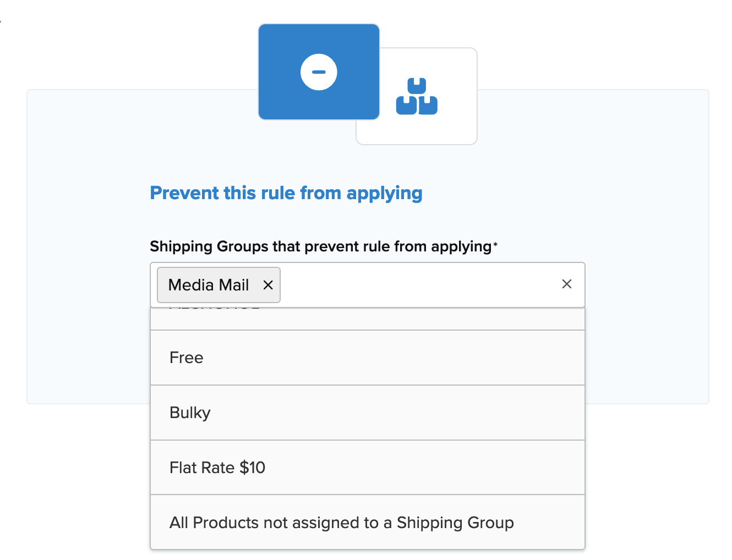Select All Products not assigned to a Shipping Group
The width and height of the screenshot is (732, 560).
click(341, 523)
